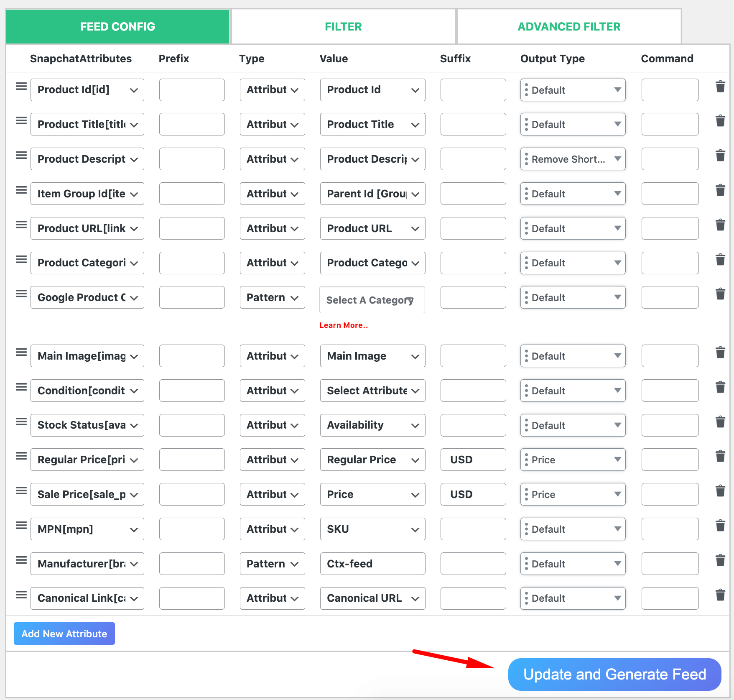
Task: Click the drag handle beside Main Image
Action: [x=20, y=353]
